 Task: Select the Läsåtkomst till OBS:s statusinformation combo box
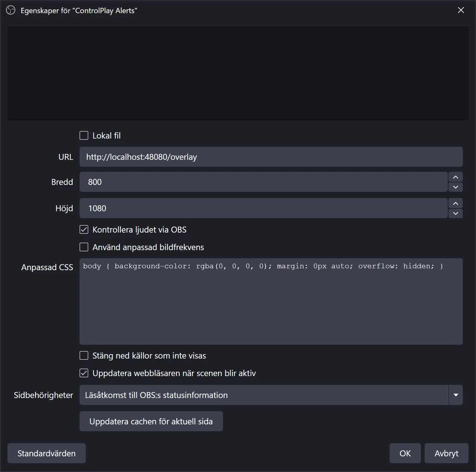[x=271, y=395]
